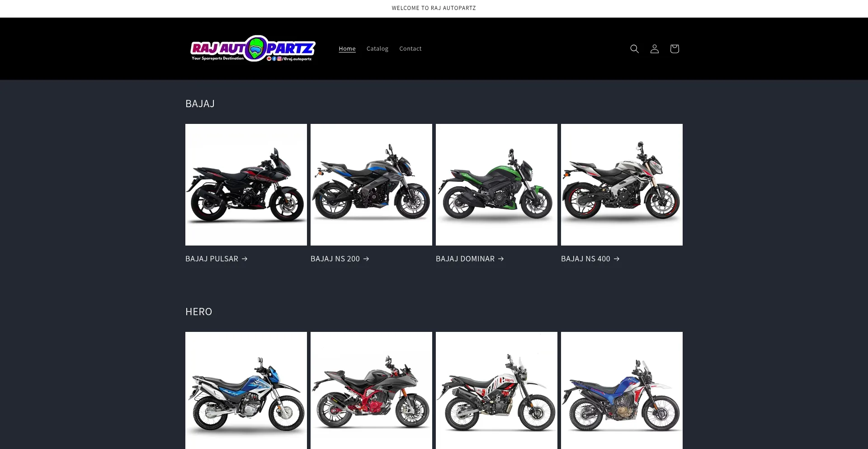Click the arrow beside BAJAJ NS 200

point(366,259)
